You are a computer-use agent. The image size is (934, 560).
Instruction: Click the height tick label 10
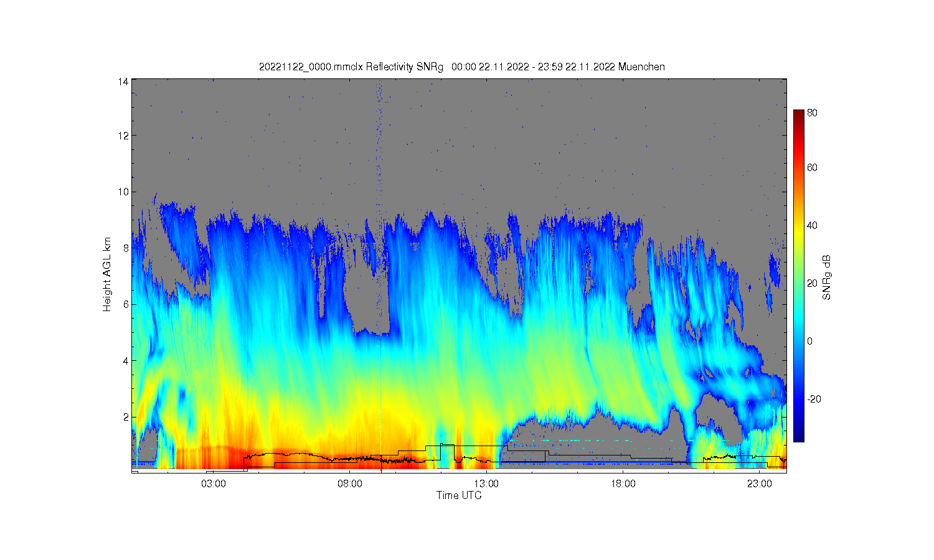(123, 192)
